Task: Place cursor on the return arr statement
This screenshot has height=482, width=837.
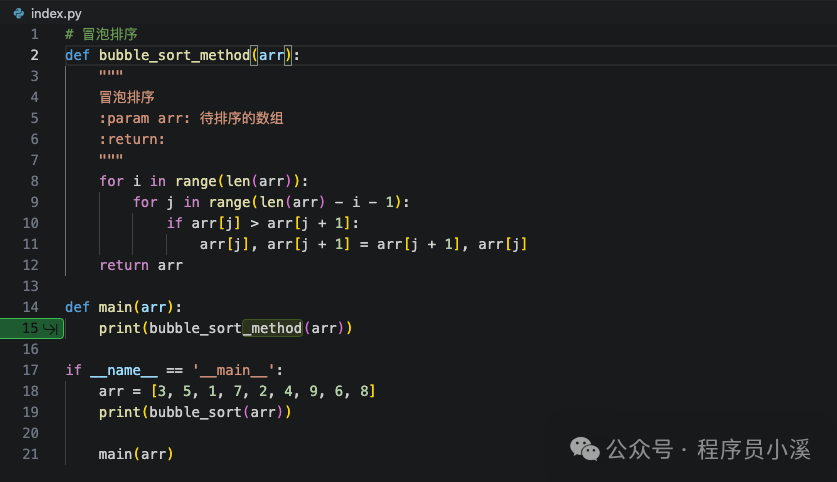Action: (140, 265)
